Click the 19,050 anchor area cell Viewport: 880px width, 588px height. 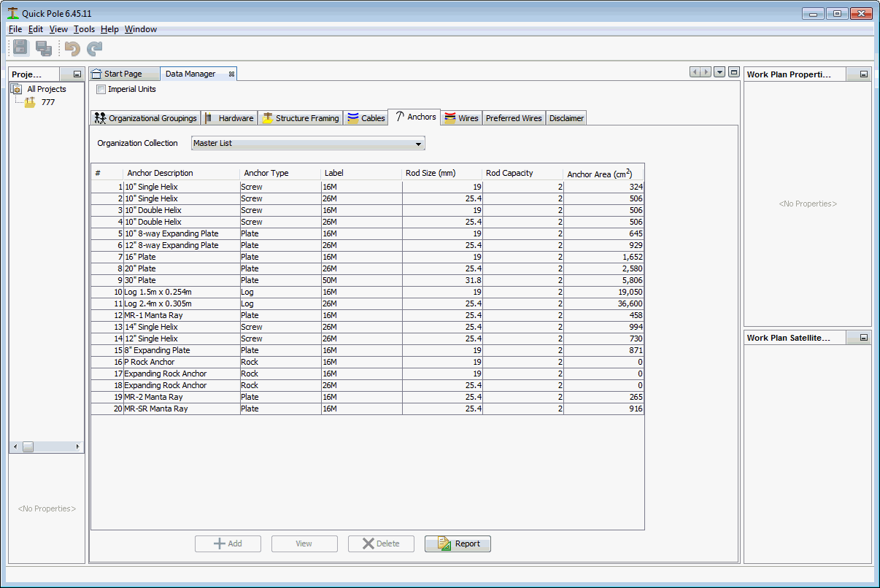603,292
